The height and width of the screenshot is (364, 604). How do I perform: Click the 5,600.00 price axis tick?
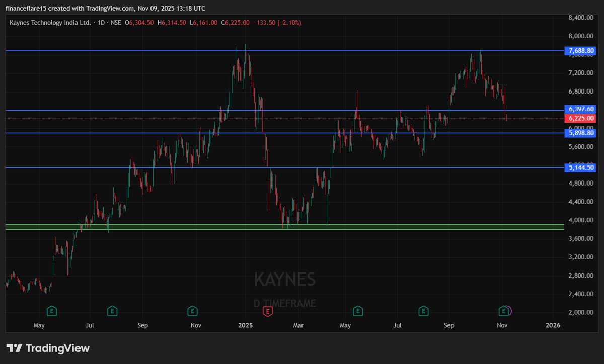(582, 147)
